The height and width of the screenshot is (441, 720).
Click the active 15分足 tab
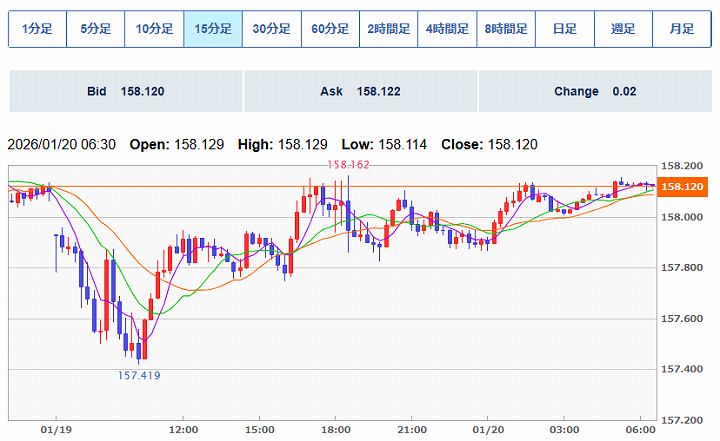point(213,29)
